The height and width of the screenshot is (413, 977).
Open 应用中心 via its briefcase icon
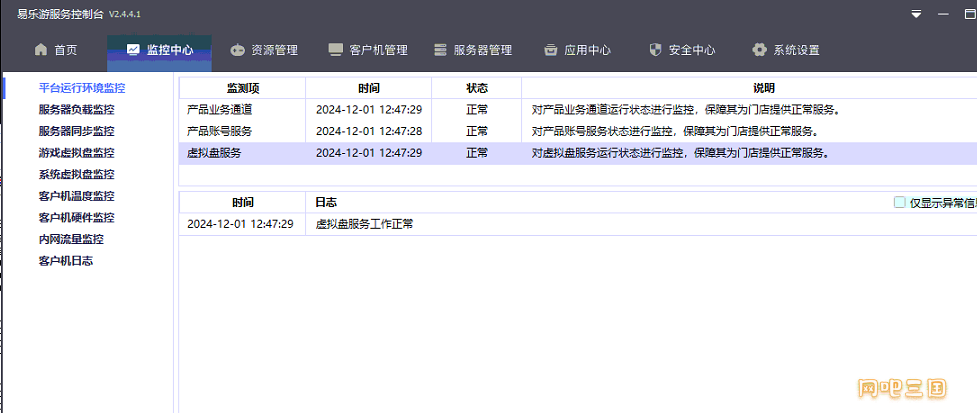click(550, 50)
